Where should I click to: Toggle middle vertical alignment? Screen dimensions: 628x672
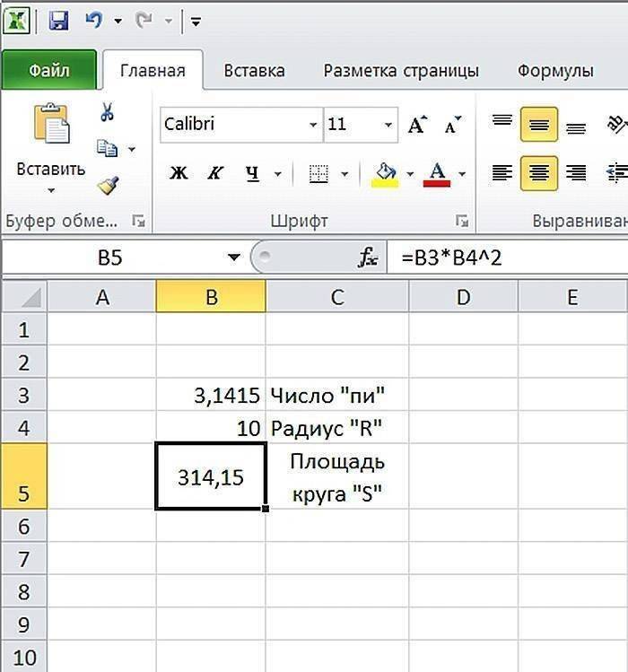pos(539,125)
